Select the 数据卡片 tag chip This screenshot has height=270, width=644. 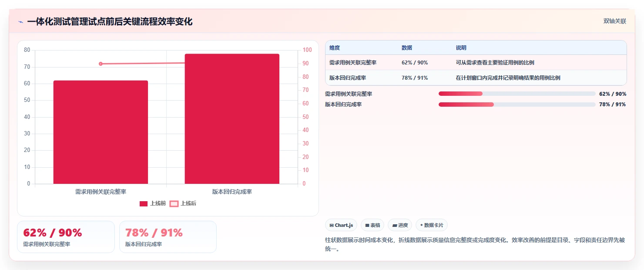point(432,225)
